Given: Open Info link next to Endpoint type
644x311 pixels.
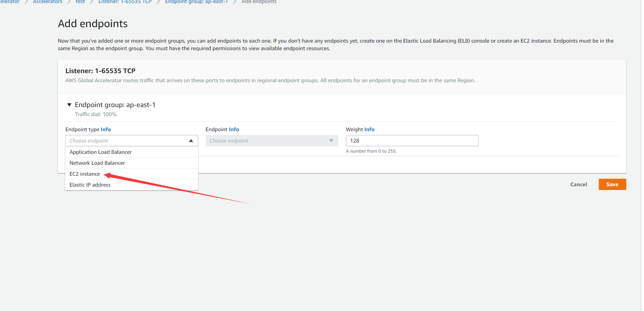Looking at the screenshot, I should (x=106, y=129).
